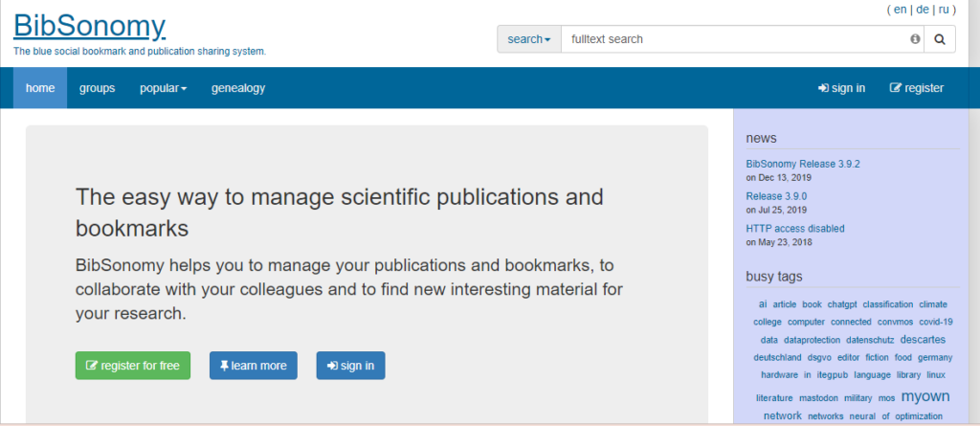Open the genealogy menu item
This screenshot has height=426, width=980.
238,88
